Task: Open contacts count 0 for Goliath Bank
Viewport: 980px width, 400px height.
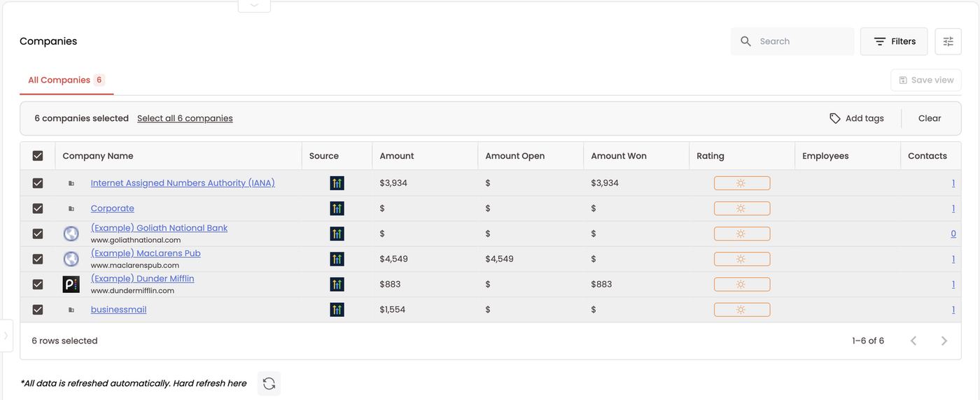Action: 953,234
